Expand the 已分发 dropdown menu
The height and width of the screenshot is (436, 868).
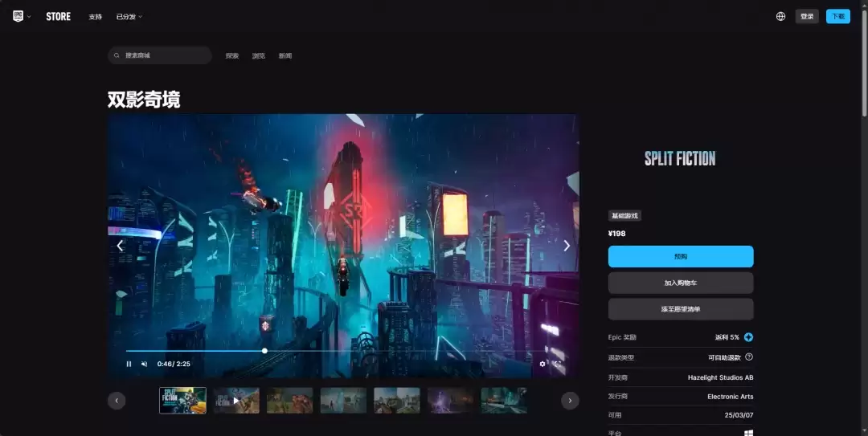click(x=129, y=17)
